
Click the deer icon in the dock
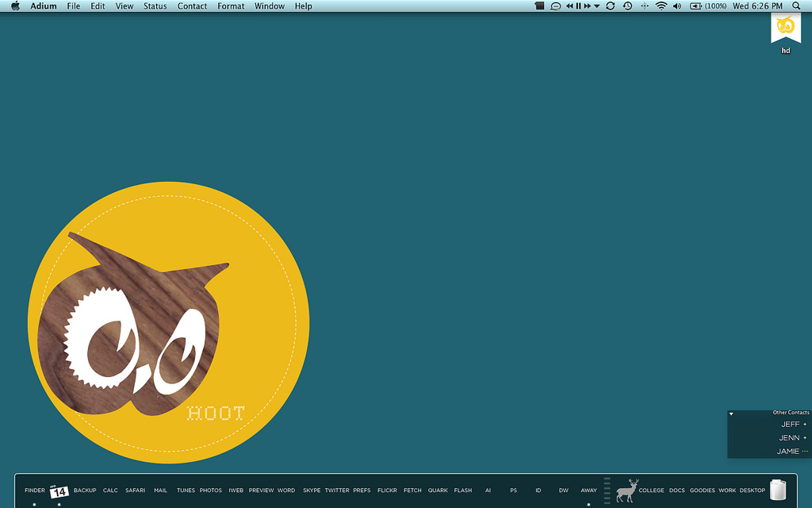click(627, 491)
